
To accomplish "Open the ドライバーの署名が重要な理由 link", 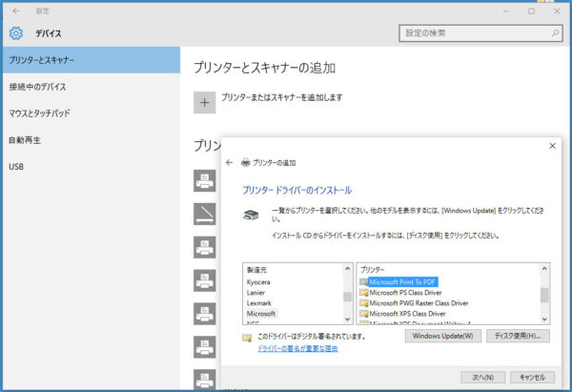I will point(297,348).
